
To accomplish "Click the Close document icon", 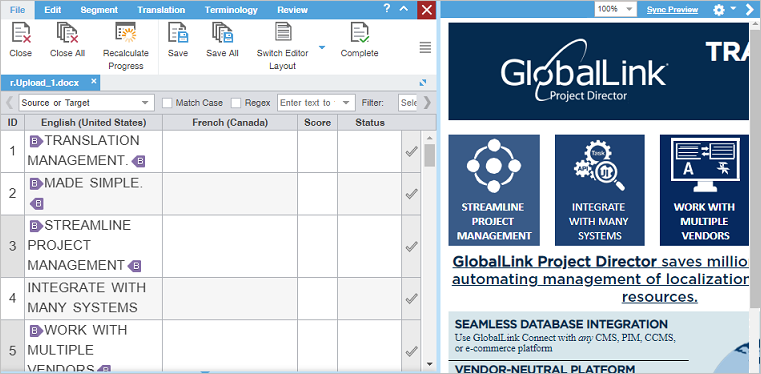I will (x=21, y=33).
